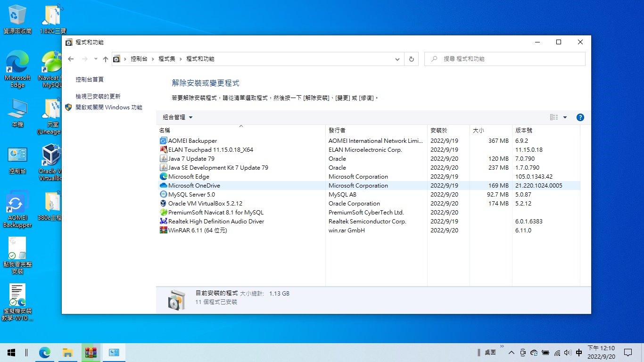
Task: Open the AOMEI Backupper desktop shortcut
Action: (17, 209)
